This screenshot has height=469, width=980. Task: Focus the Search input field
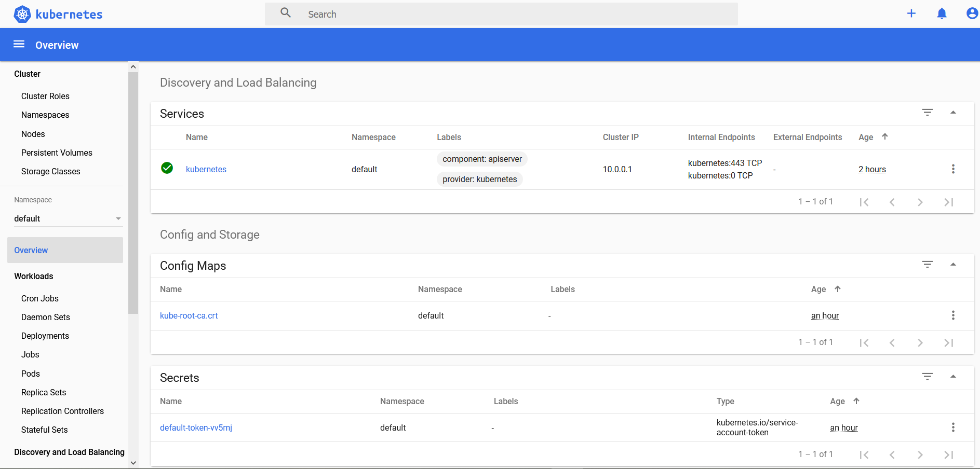click(x=501, y=14)
